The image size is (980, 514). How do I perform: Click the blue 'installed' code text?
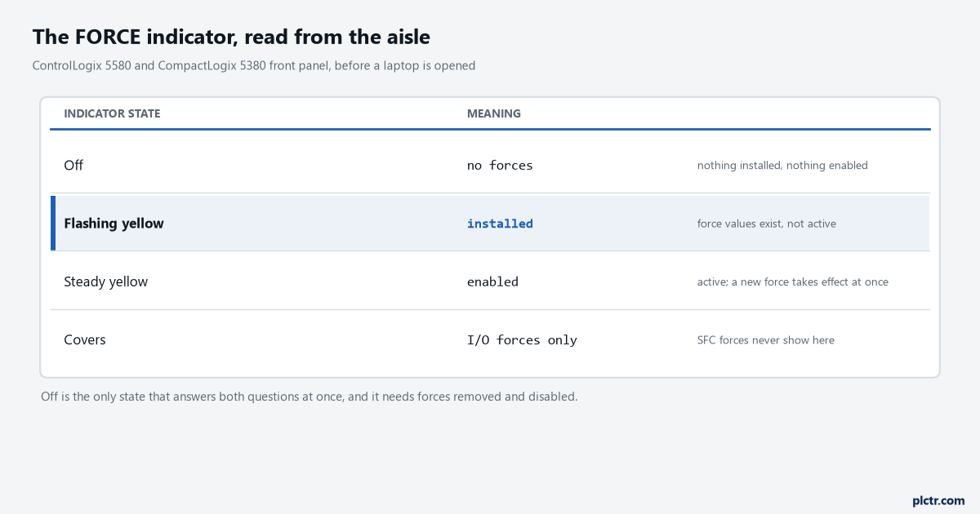[500, 224]
